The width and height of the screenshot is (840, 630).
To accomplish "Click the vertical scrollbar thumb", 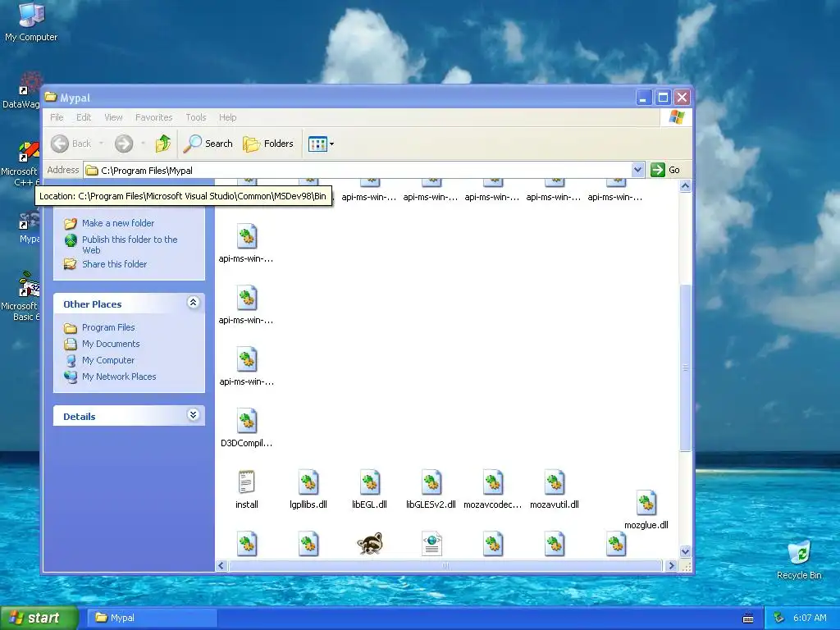I will pyautogui.click(x=685, y=368).
